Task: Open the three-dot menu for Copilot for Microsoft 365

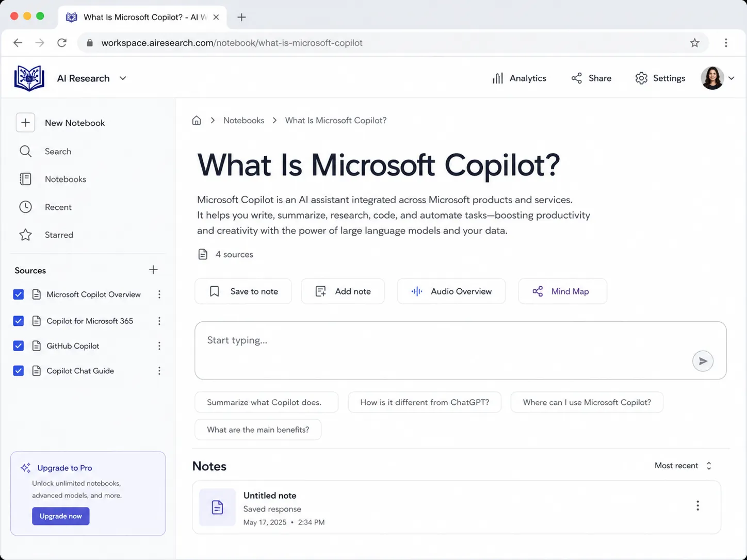Action: click(x=159, y=321)
